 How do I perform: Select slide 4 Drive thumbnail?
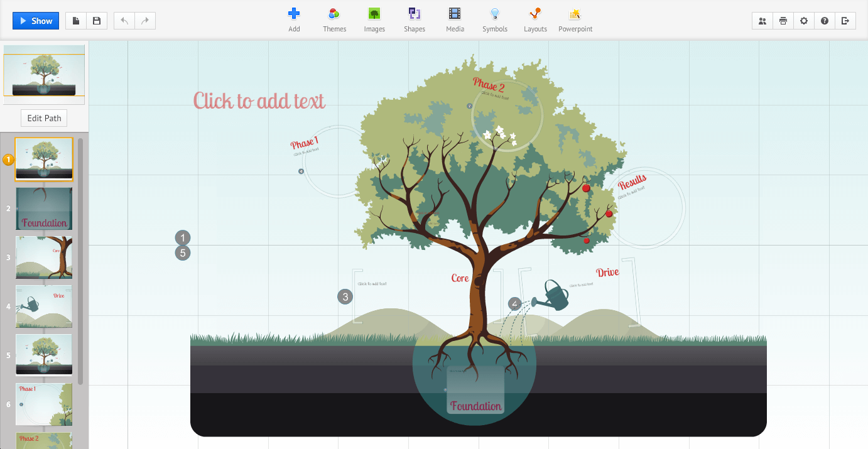(x=44, y=306)
